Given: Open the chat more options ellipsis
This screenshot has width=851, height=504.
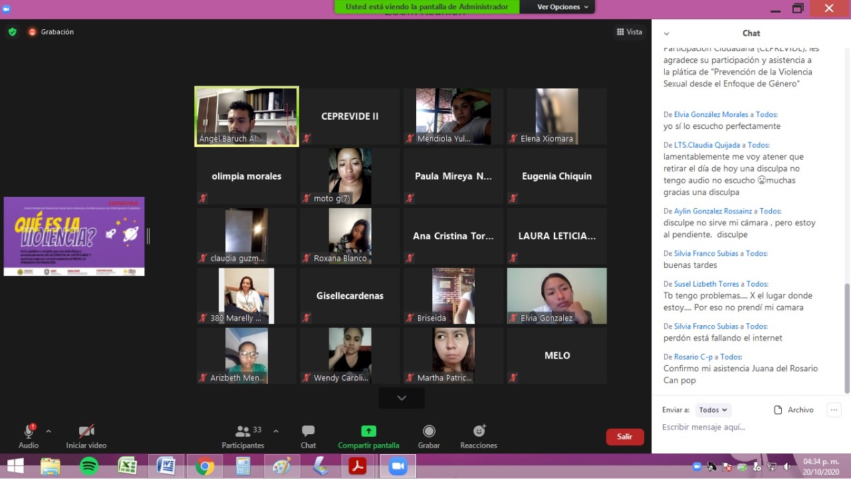Looking at the screenshot, I should (834, 410).
